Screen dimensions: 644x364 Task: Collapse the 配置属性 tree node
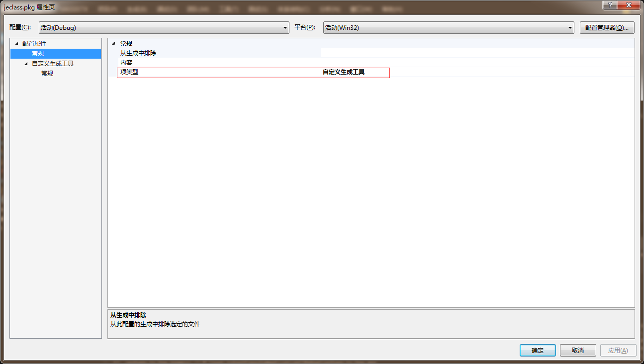(16, 44)
